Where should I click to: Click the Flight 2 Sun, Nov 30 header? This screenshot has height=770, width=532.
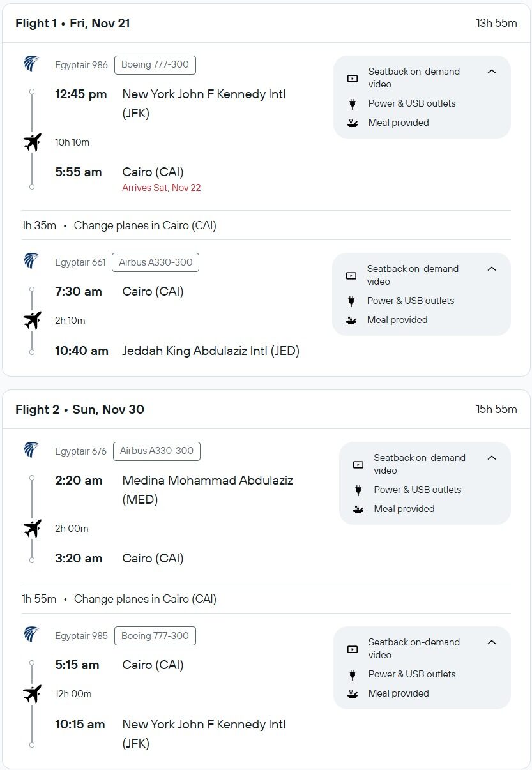point(80,409)
